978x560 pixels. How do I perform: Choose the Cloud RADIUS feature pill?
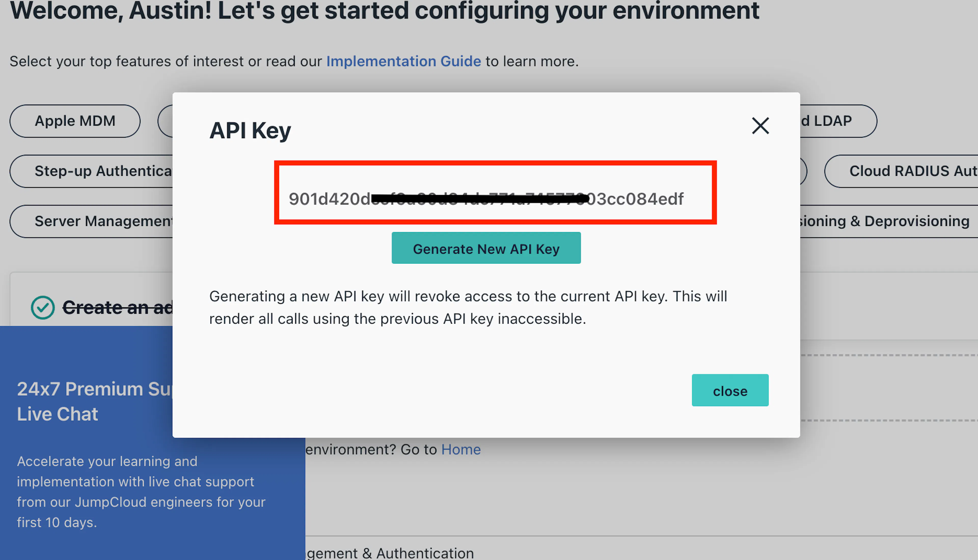[901, 171]
